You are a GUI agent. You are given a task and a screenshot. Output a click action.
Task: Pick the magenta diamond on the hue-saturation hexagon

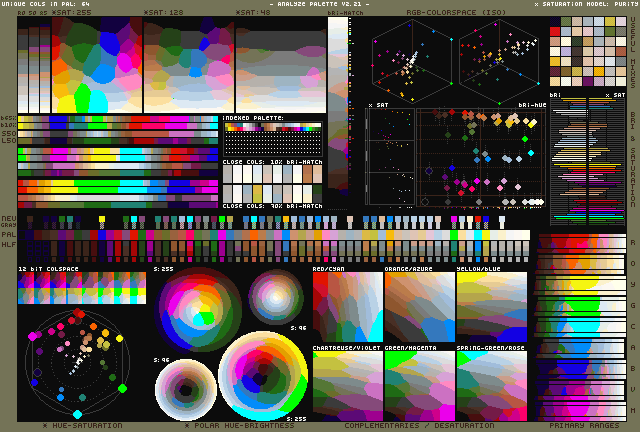pos(32,336)
